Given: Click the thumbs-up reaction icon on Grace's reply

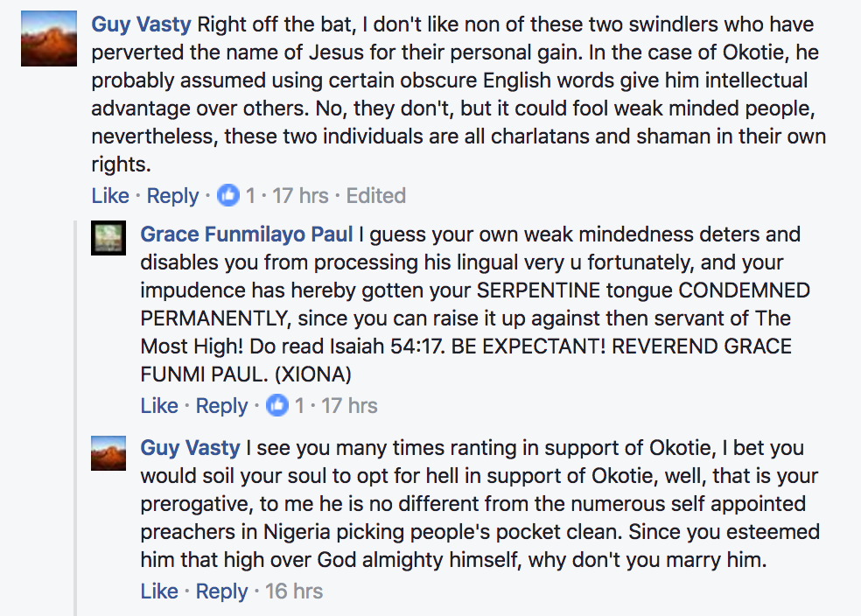Looking at the screenshot, I should [278, 406].
